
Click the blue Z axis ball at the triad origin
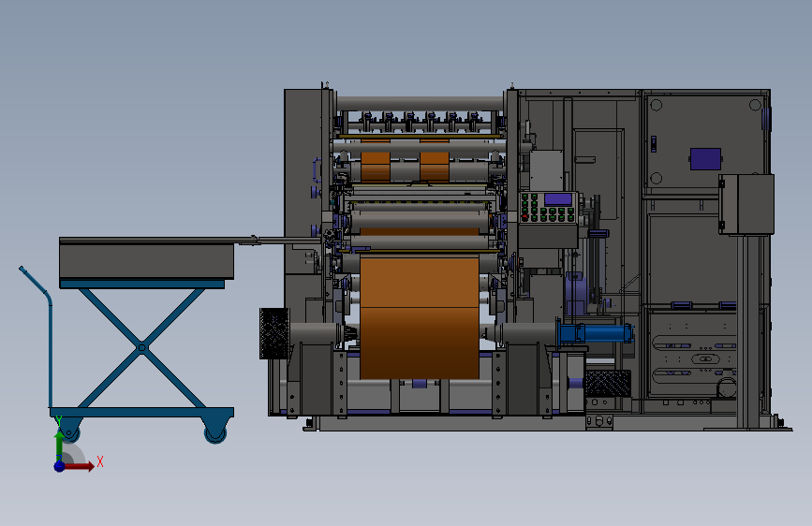(x=59, y=466)
